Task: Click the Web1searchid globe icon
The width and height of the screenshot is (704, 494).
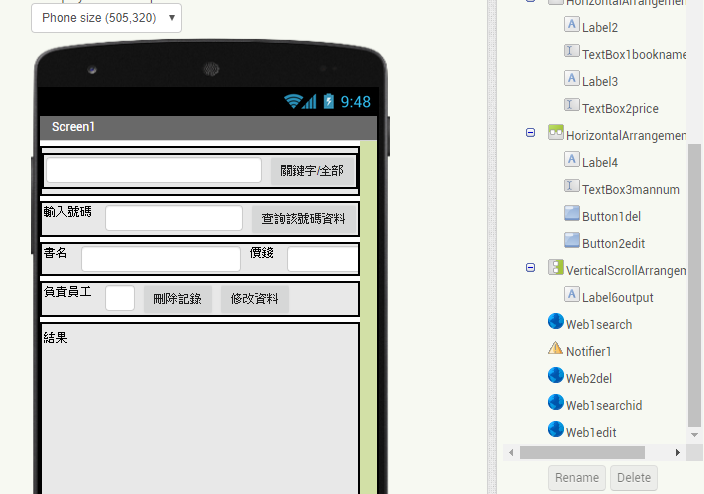Action: [556, 402]
